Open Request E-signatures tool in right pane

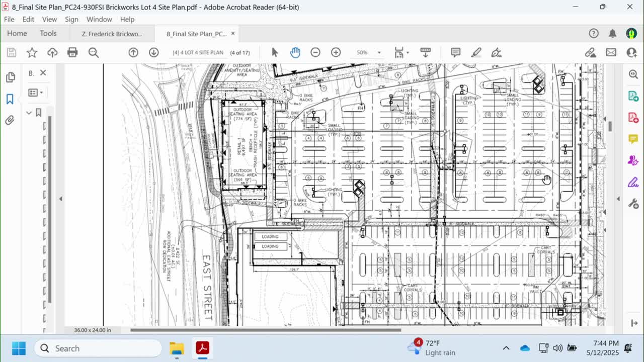[x=633, y=160]
